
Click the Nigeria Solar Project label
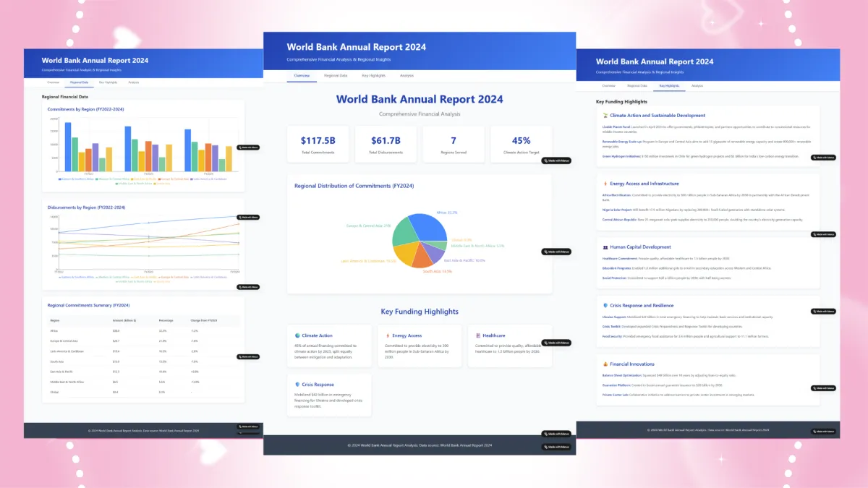pyautogui.click(x=616, y=211)
